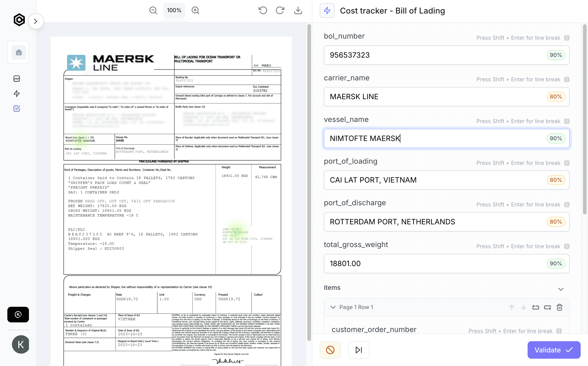
Task: Insert a new row above Page 1 Row 1
Action: (536, 307)
